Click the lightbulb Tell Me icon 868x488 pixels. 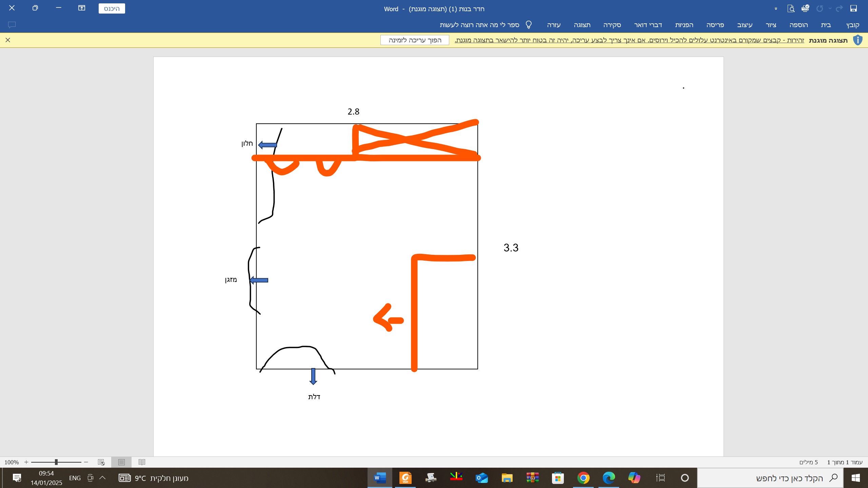point(529,25)
